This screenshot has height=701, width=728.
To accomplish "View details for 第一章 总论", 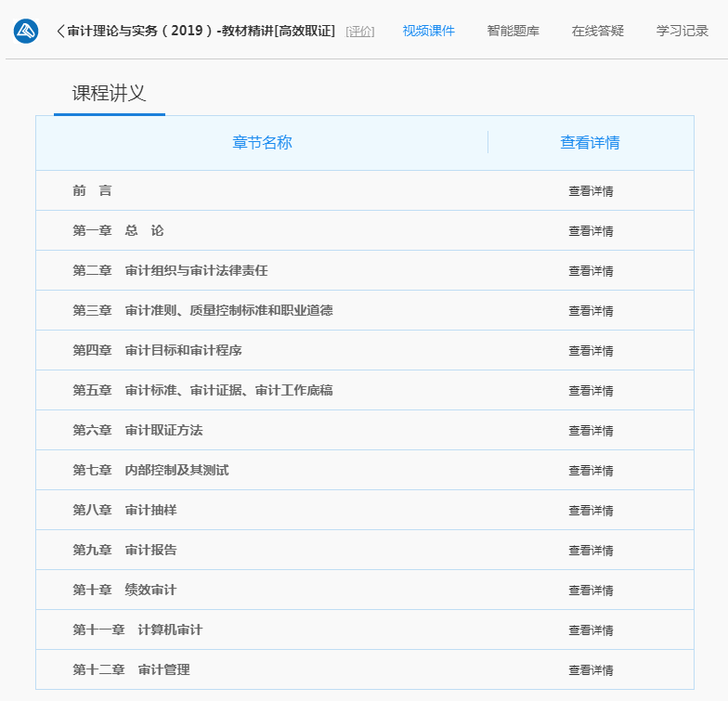I will click(x=591, y=231).
